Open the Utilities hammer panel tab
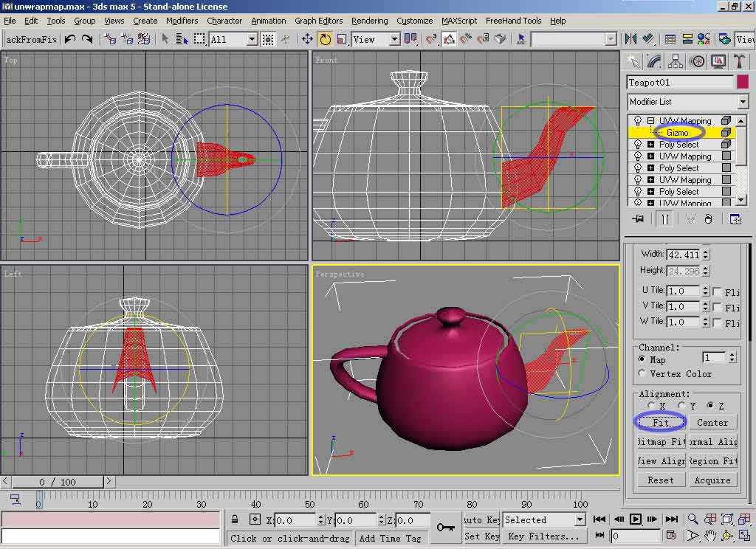 [738, 61]
